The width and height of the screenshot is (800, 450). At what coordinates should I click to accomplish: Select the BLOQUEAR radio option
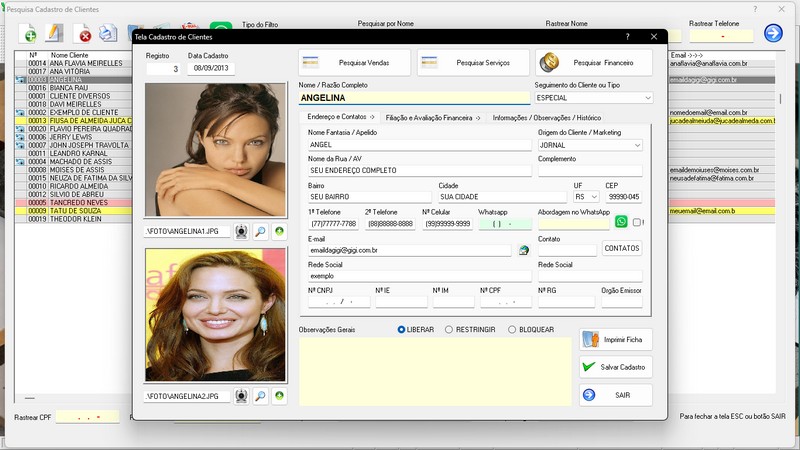point(512,329)
